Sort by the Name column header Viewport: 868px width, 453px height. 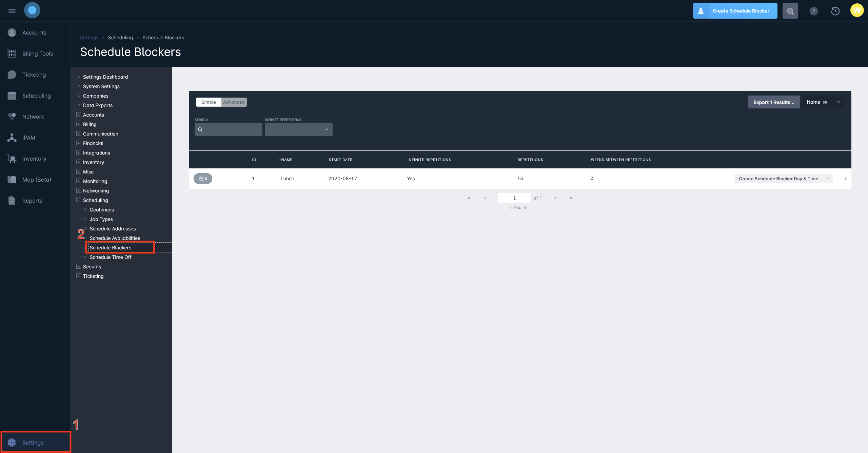[287, 160]
